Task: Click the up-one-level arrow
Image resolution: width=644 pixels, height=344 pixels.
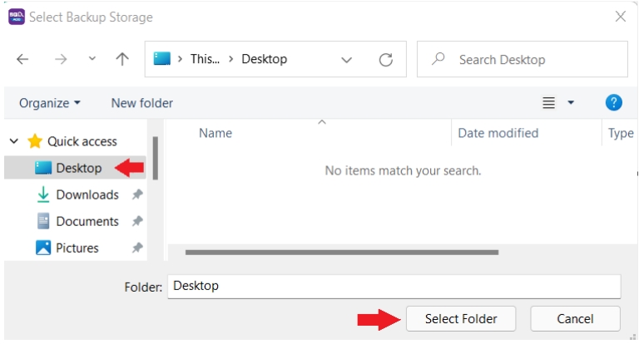Action: coord(122,60)
